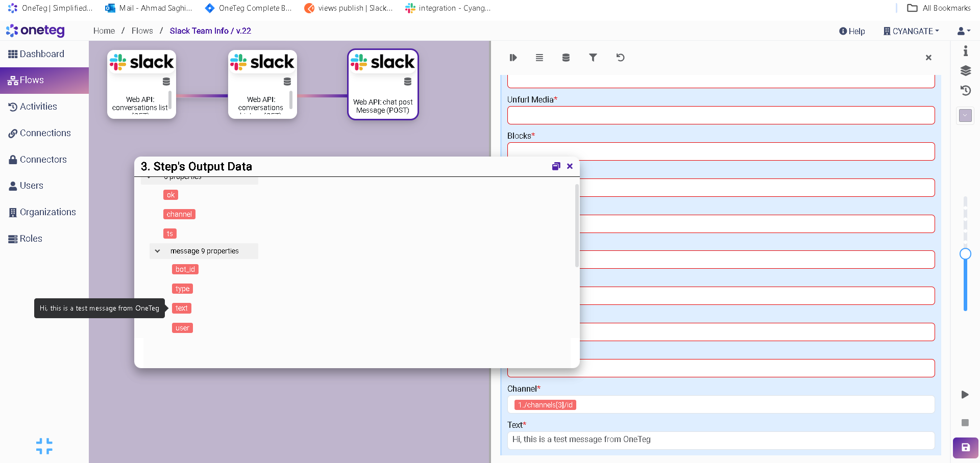Viewport: 980px width, 463px height.
Task: Click the database icon in step toolbar
Action: [x=566, y=58]
